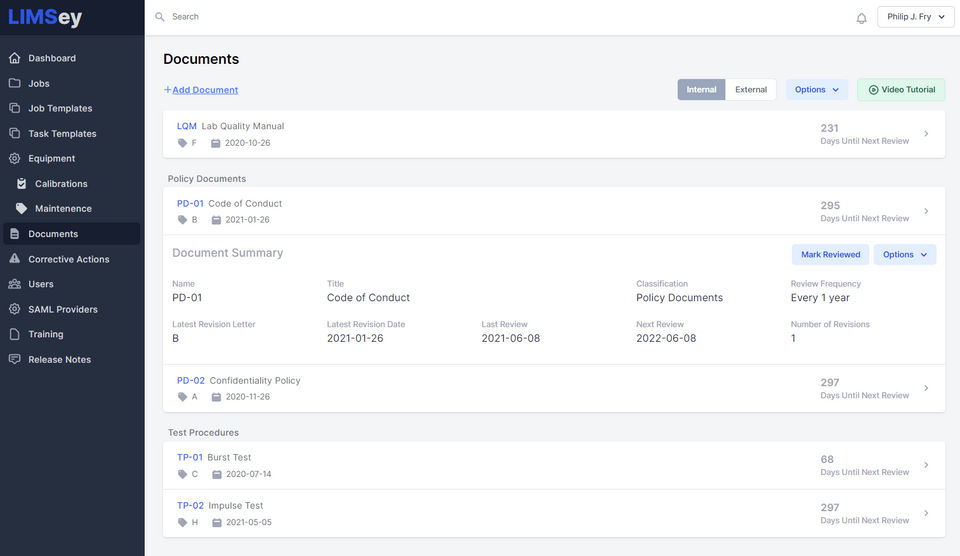Open the Philip J. Fry user dropdown
960x556 pixels.
915,17
